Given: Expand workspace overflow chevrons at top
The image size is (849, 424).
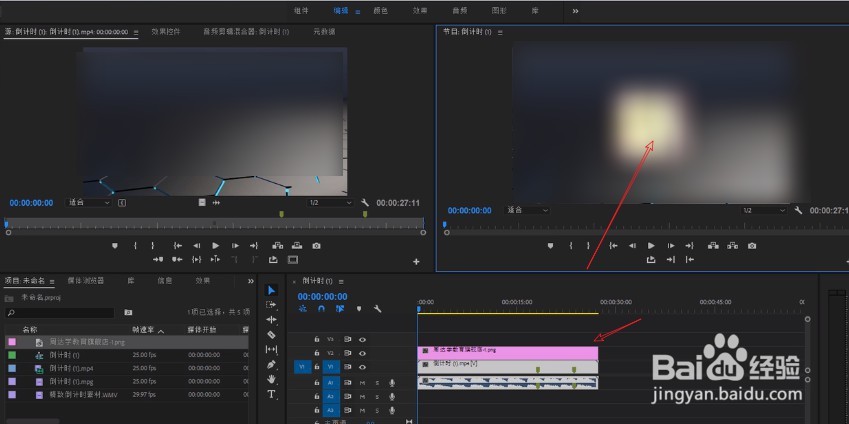Looking at the screenshot, I should pos(575,11).
